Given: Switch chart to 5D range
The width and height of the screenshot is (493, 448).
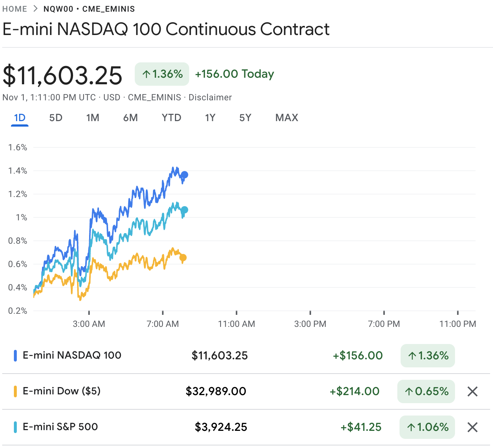Looking at the screenshot, I should (56, 118).
